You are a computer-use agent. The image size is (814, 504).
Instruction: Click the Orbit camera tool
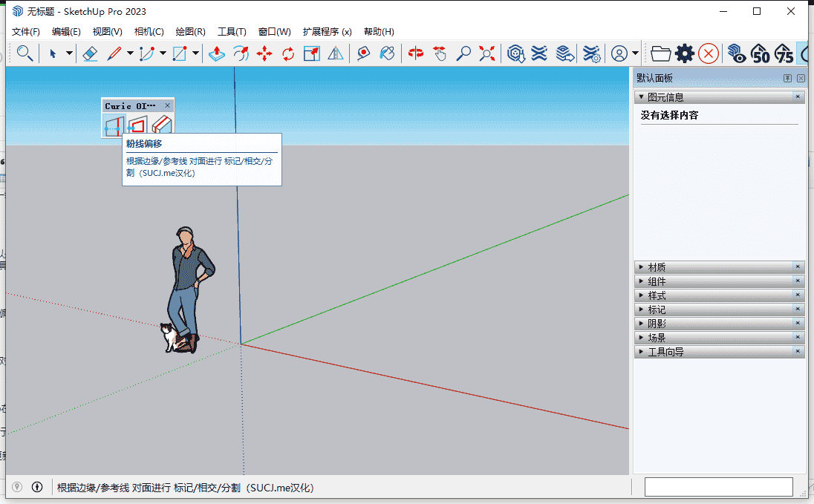point(416,53)
